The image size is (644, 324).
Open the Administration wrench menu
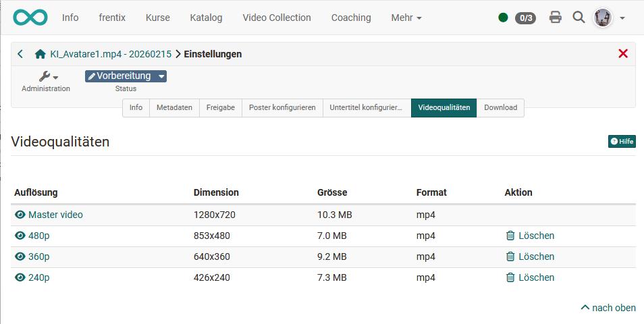click(49, 77)
